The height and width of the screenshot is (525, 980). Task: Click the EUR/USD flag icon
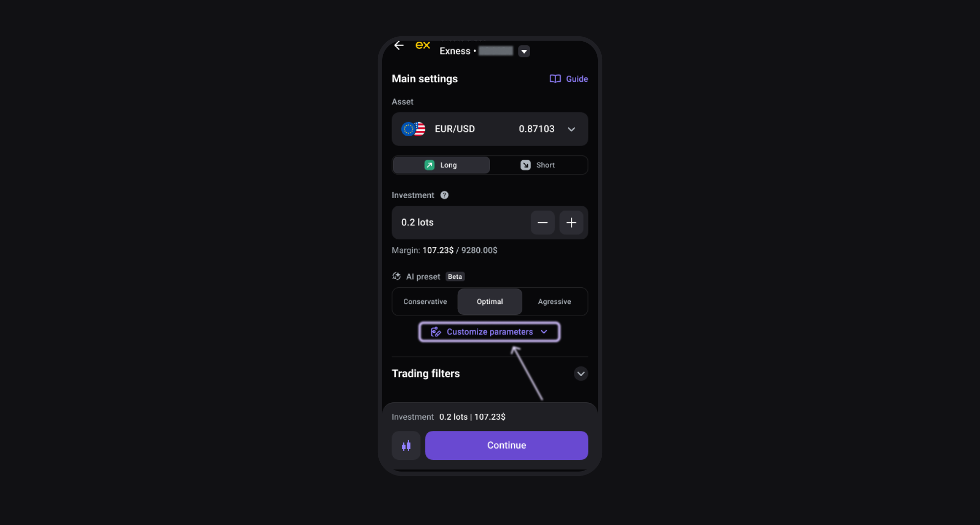(x=413, y=129)
